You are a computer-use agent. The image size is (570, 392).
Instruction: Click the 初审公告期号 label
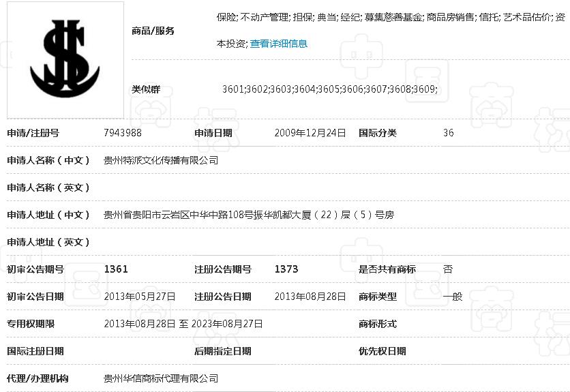pos(35,269)
